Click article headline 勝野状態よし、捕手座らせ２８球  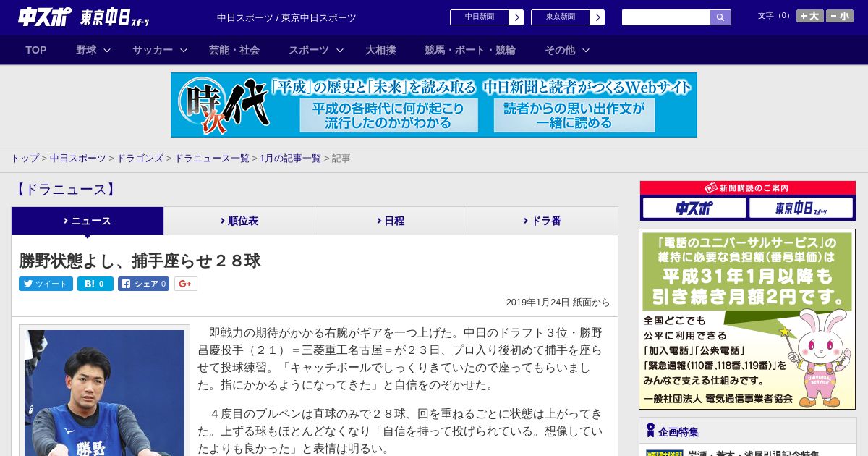point(140,261)
